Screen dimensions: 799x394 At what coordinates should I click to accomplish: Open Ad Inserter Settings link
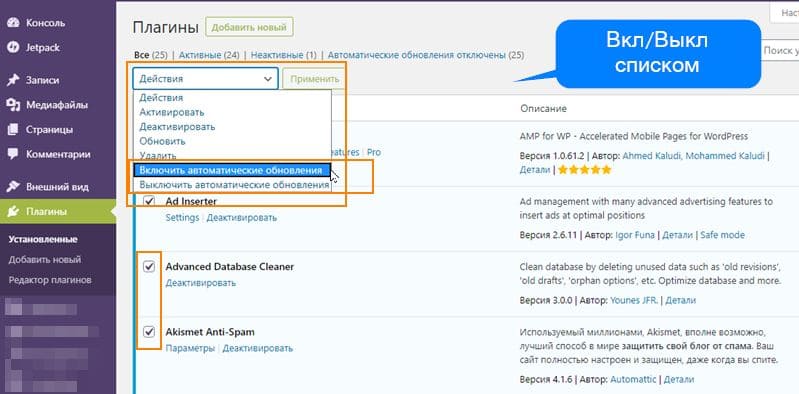pyautogui.click(x=182, y=218)
